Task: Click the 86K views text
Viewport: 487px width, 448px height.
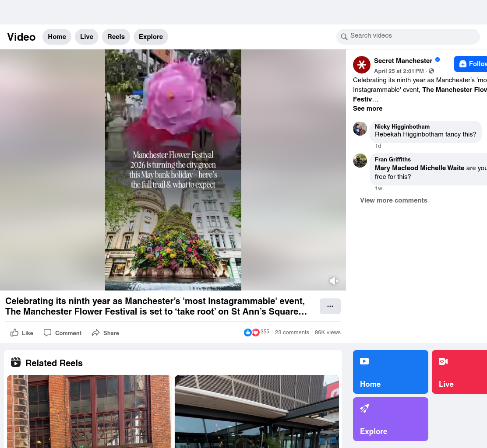Action: [328, 332]
